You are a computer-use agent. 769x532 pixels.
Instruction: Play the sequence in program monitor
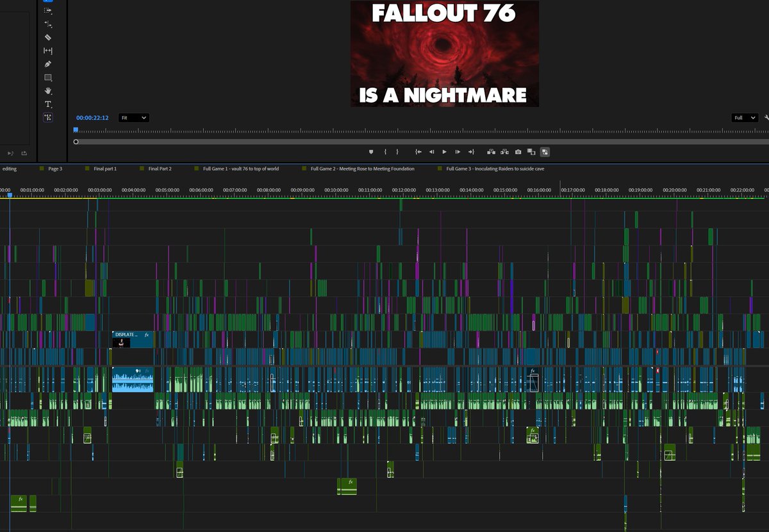tap(444, 152)
